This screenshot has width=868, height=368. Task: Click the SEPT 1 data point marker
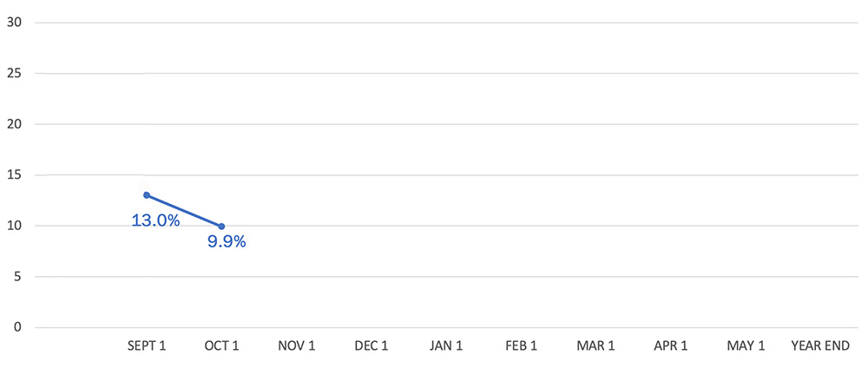(147, 195)
